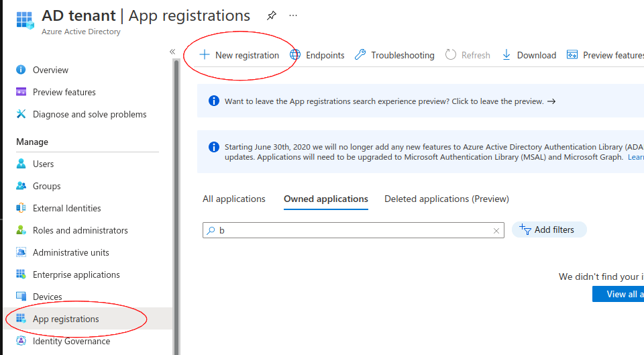Open Preview features in the toolbar
Screen dimensions: 644x355
pos(605,55)
